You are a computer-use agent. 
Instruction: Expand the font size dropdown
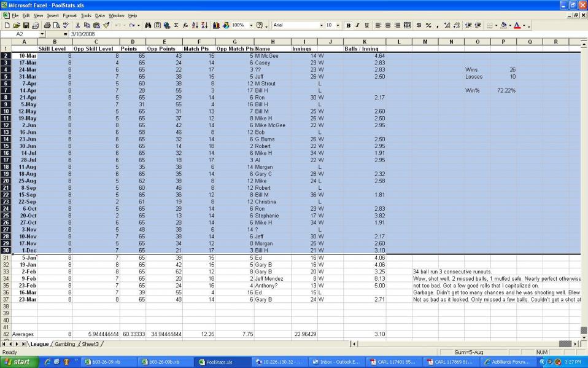coord(337,25)
